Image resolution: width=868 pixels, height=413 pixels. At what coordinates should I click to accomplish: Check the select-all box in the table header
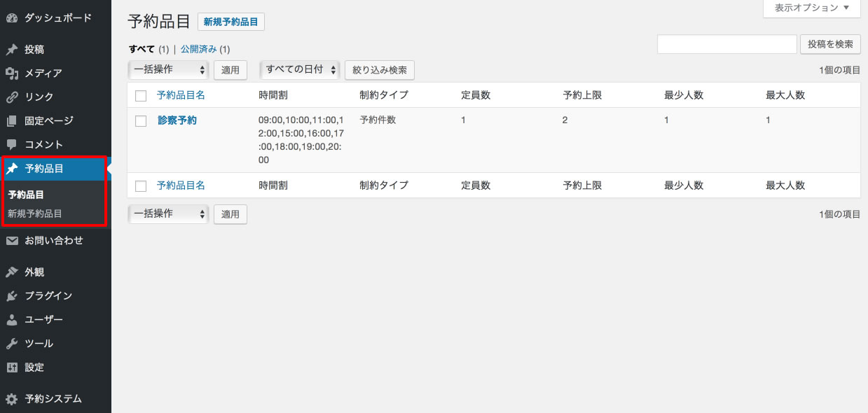141,95
